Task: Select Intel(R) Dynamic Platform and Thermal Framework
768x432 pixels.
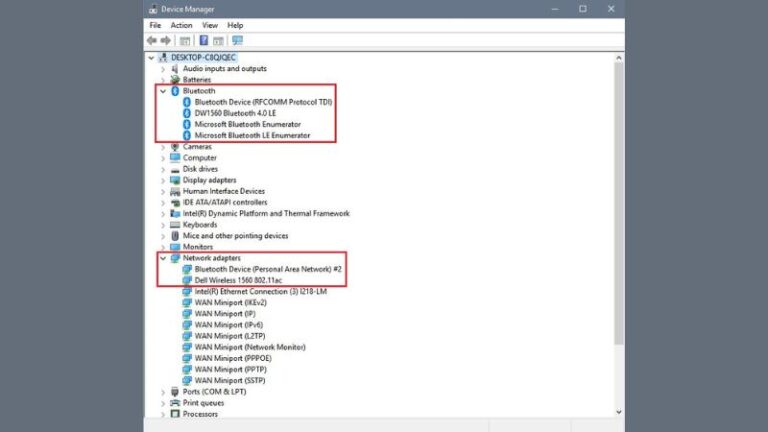Action: pyautogui.click(x=266, y=214)
